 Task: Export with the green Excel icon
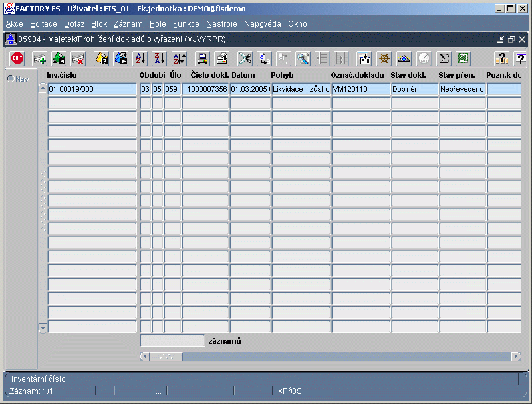coord(463,58)
